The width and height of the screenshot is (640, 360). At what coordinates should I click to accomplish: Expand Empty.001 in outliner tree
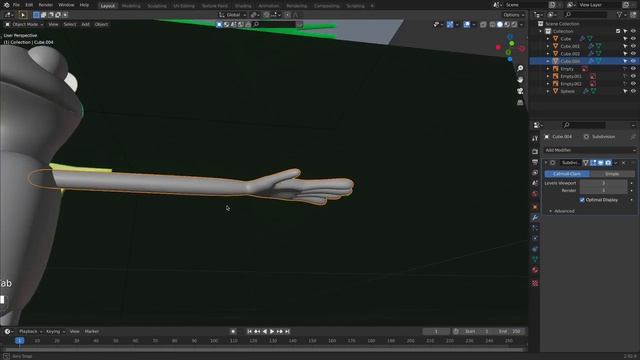point(548,76)
